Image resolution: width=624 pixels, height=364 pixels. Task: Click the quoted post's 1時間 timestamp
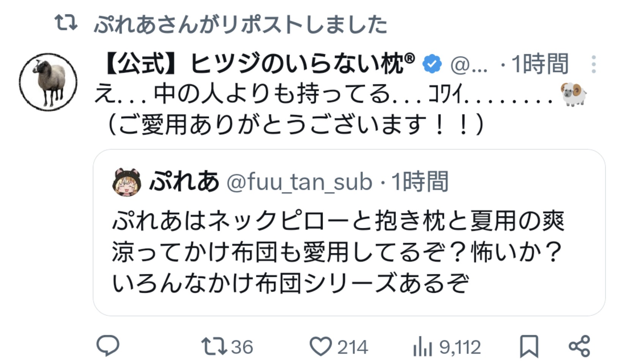click(x=420, y=182)
